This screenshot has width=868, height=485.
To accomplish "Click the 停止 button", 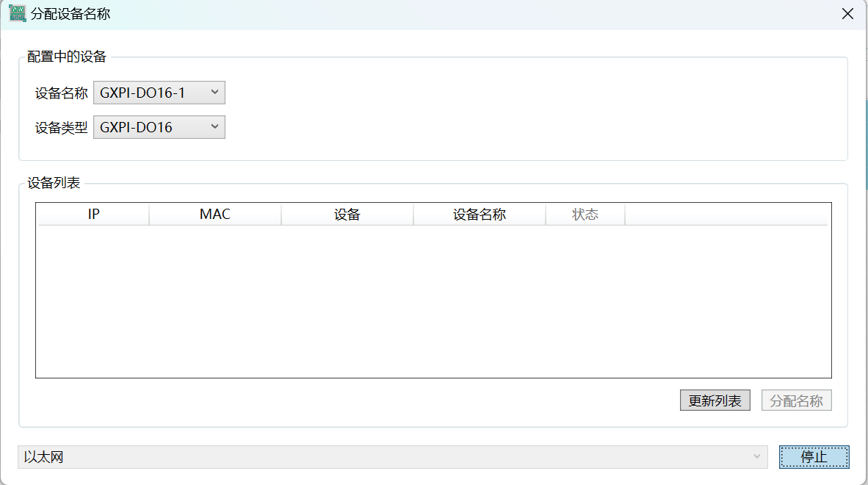I will (814, 457).
